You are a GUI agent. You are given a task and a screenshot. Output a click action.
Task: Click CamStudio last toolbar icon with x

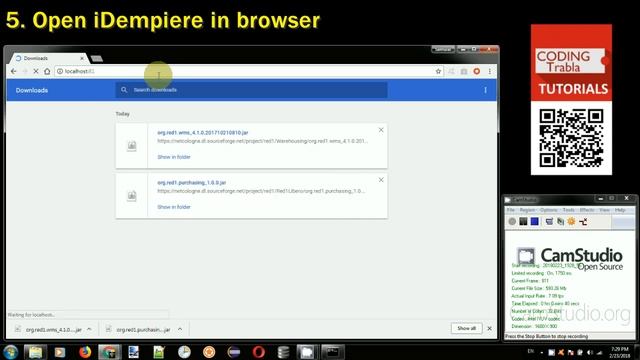click(x=583, y=222)
